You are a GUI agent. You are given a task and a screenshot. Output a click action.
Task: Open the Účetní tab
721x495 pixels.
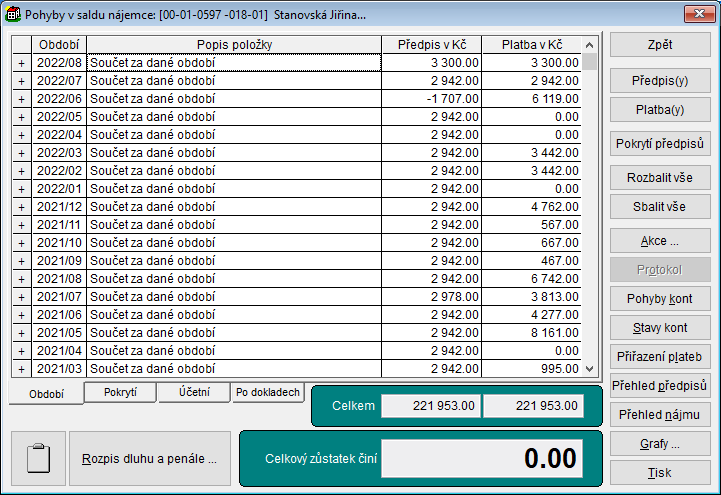(194, 393)
